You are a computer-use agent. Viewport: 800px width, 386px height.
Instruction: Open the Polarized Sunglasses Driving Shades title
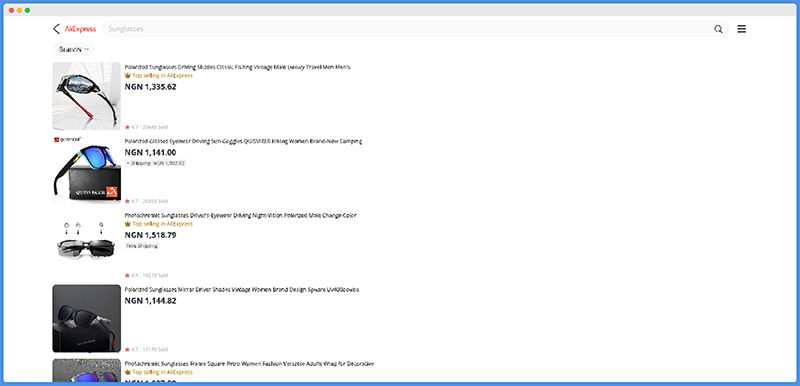point(238,67)
